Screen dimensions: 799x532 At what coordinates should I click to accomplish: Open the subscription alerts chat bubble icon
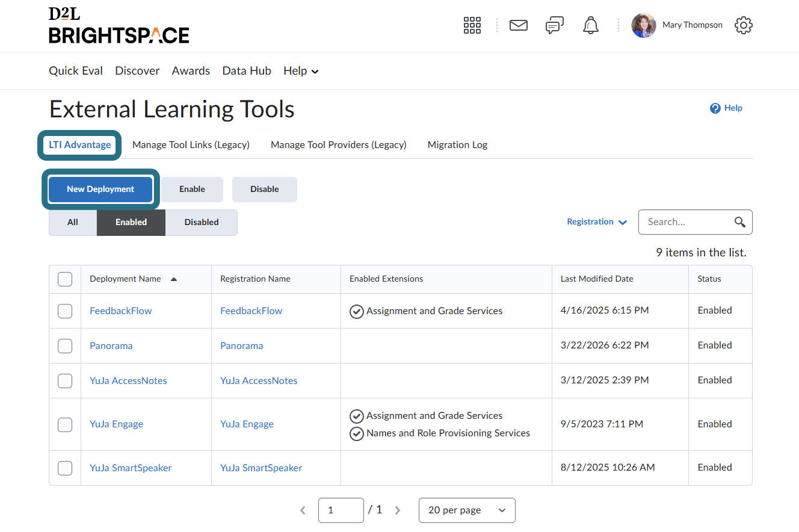[554, 25]
